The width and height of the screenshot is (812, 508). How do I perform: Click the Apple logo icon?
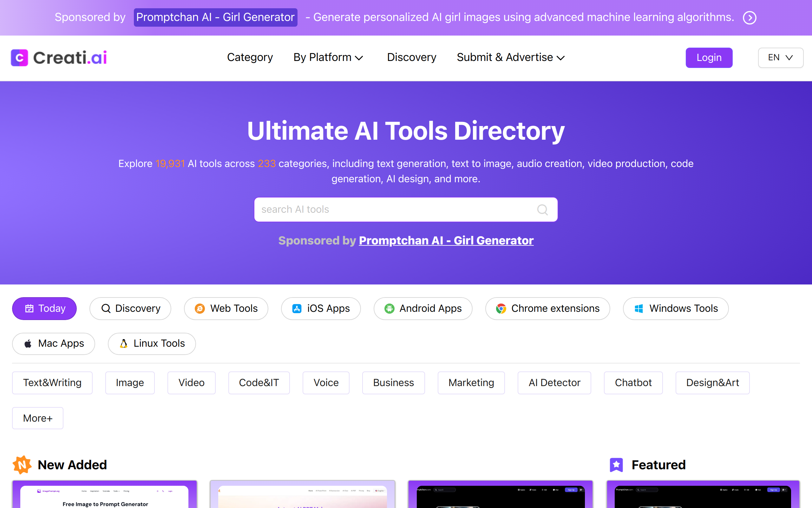tap(28, 343)
